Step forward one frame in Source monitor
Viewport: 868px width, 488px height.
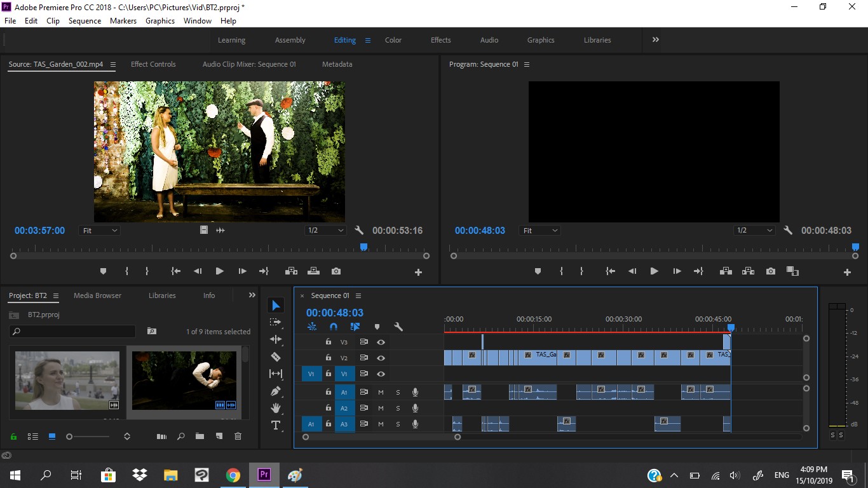coord(242,271)
